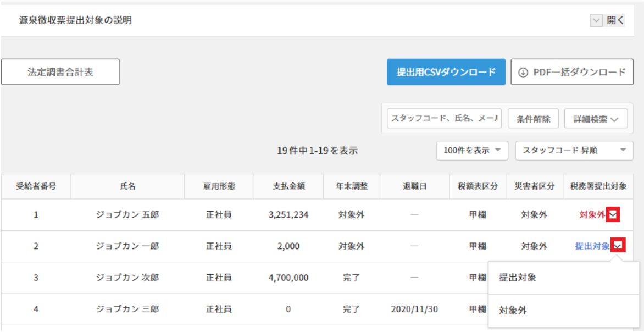Open dropdown arrow next to 対象外 in row 1
Image resolution: width=644 pixels, height=332 pixels.
click(614, 214)
